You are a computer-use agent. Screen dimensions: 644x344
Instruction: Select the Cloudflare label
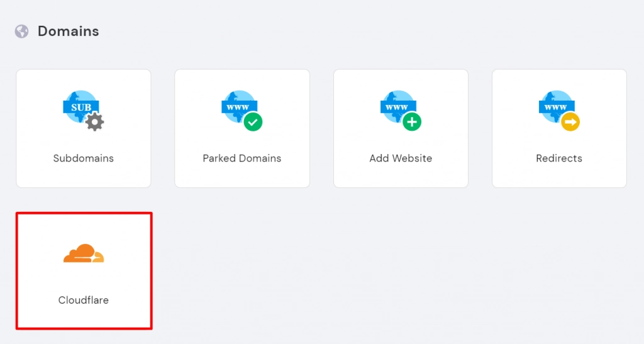[84, 300]
